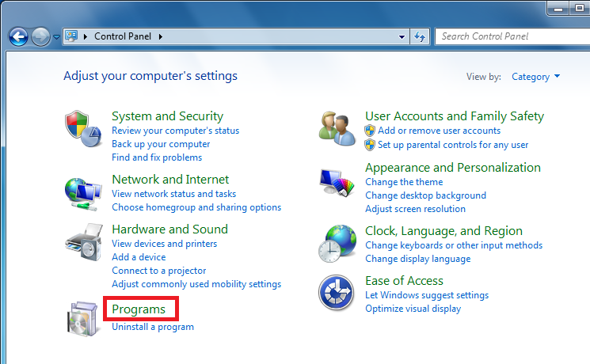Click the Clock, Language, and Region icon
Screen dimensions: 590x364
(337, 244)
